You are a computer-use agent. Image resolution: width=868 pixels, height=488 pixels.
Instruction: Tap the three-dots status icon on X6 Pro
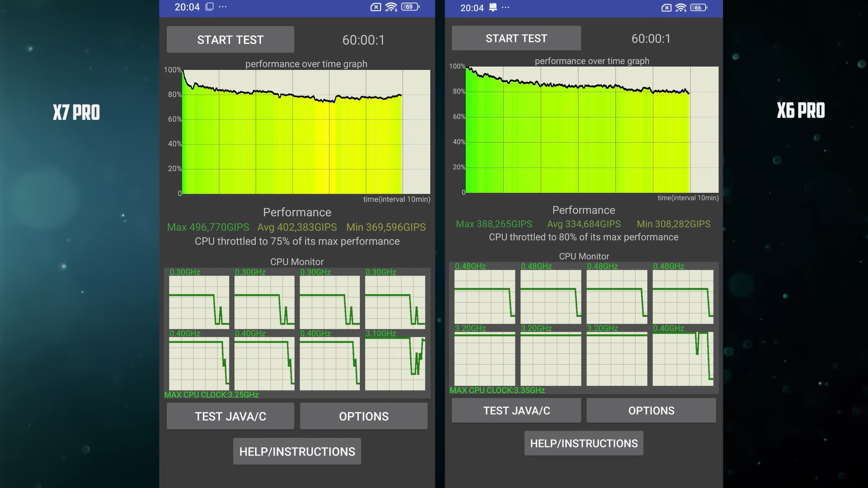click(x=506, y=8)
